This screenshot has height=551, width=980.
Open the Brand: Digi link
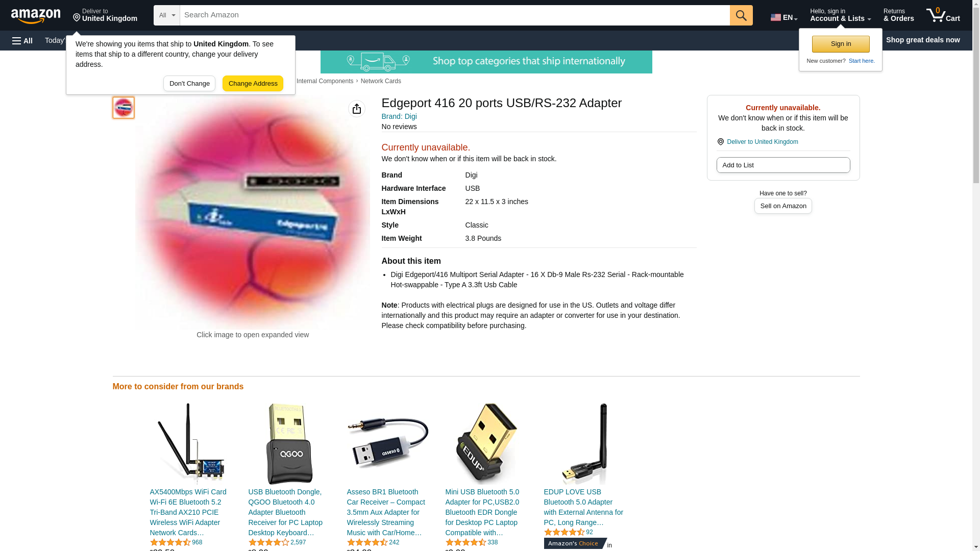pyautogui.click(x=399, y=116)
